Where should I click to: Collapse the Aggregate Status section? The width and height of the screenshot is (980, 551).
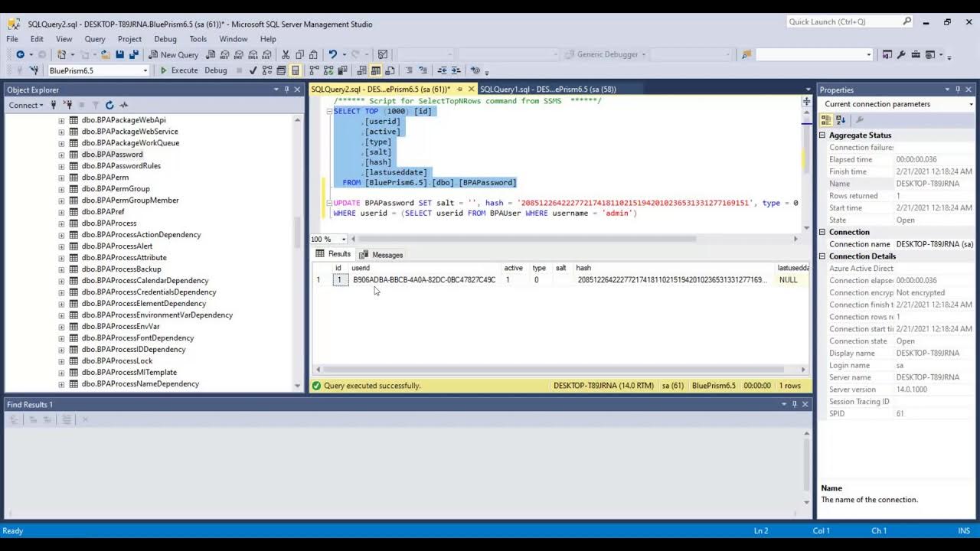823,135
